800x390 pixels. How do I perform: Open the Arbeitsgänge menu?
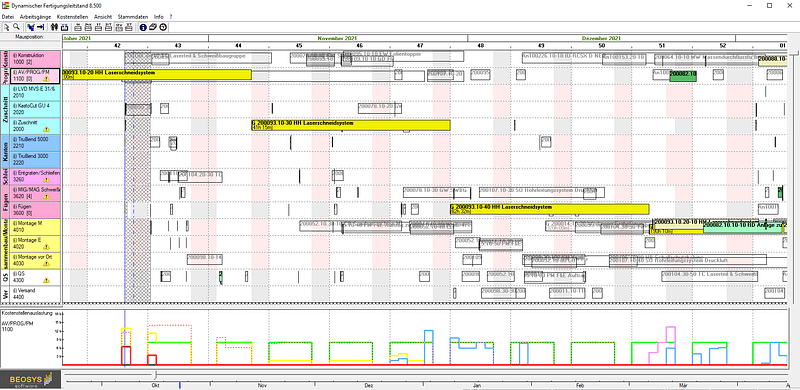point(35,17)
